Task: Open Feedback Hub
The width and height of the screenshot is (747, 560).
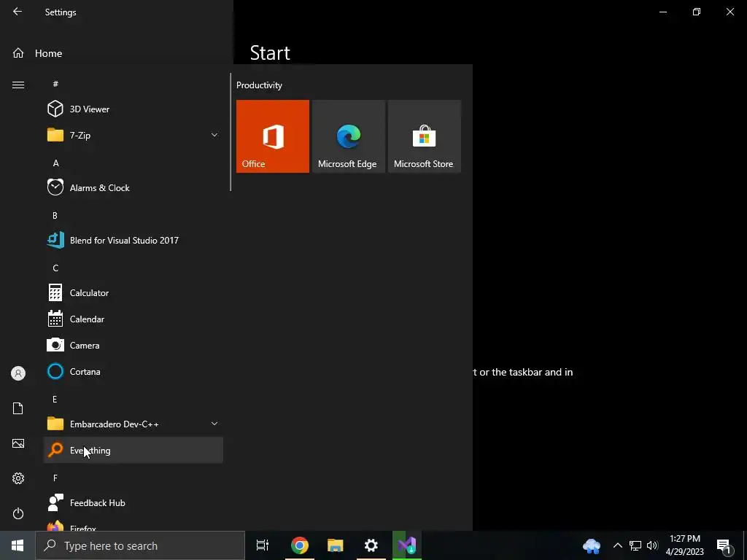Action: tap(133, 502)
